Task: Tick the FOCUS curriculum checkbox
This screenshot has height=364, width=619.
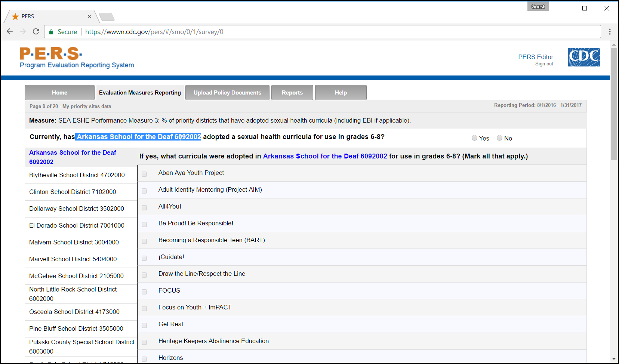Action: [144, 291]
